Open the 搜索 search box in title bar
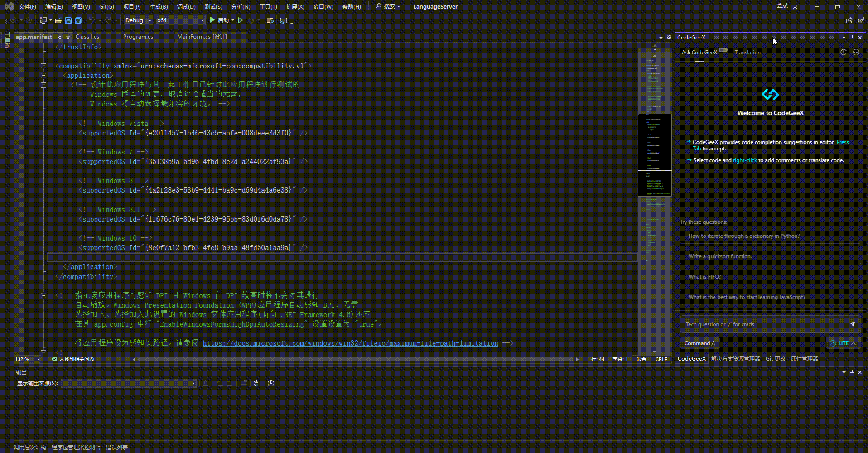The height and width of the screenshot is (453, 868). [x=388, y=6]
